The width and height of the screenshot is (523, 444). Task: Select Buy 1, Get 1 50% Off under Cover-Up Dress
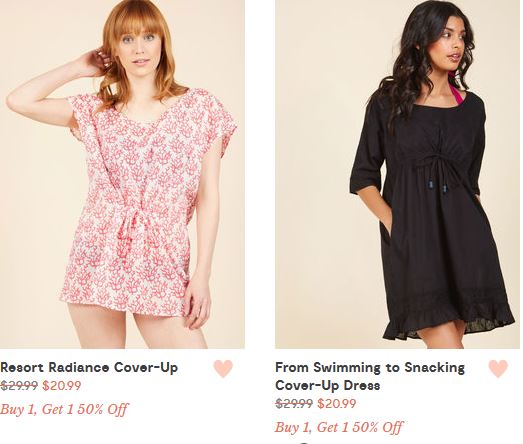point(339,427)
